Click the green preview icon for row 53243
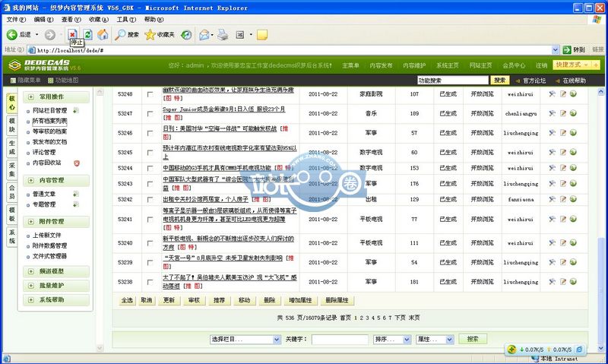The width and height of the screenshot is (608, 364). 573,183
